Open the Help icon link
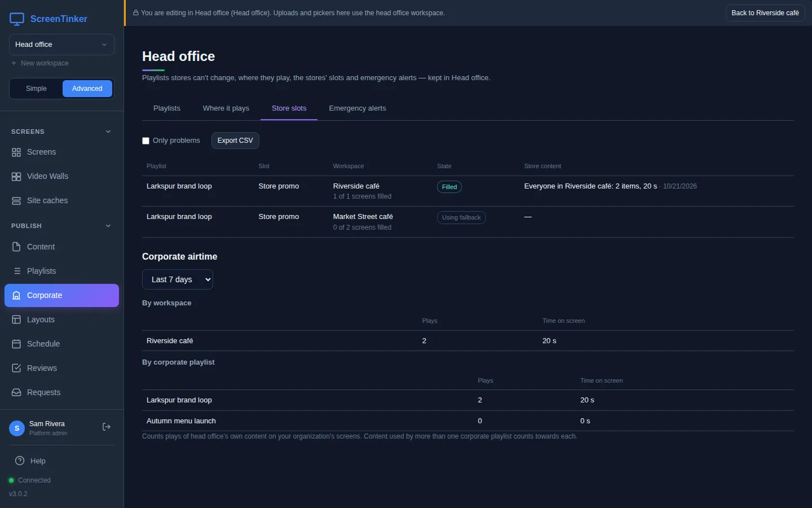 [20, 461]
